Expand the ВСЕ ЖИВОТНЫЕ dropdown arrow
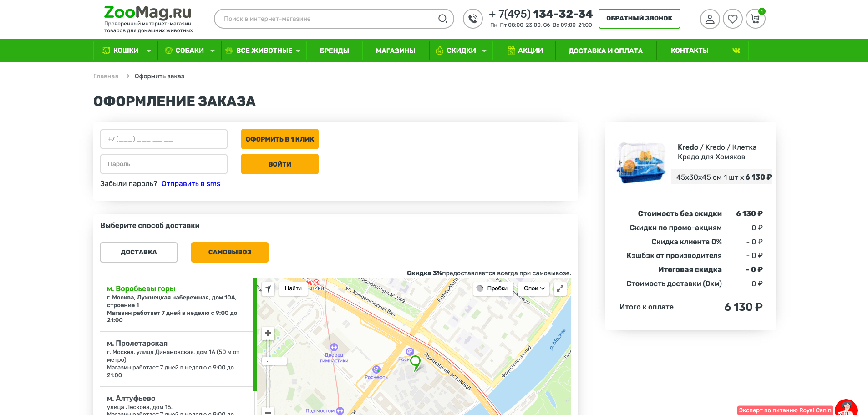The image size is (868, 415). (x=298, y=51)
